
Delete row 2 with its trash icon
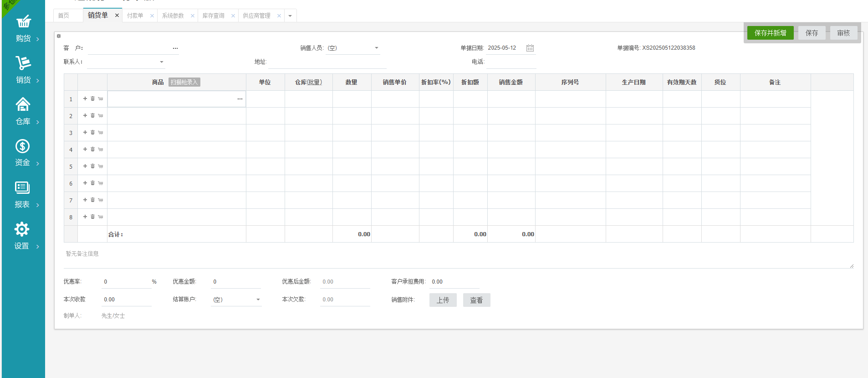(92, 115)
